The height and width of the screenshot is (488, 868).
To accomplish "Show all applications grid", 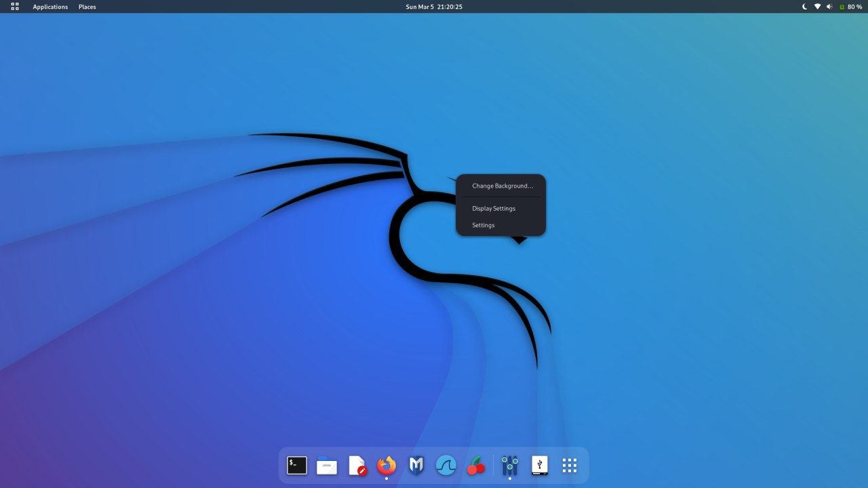I will point(570,466).
